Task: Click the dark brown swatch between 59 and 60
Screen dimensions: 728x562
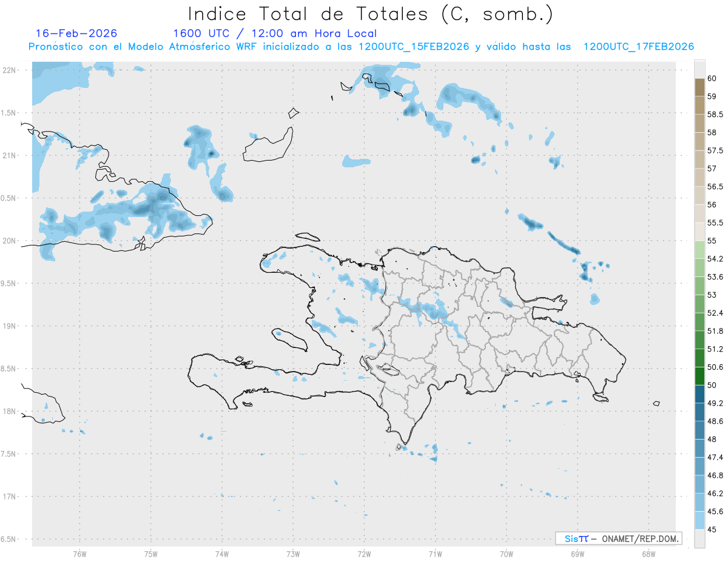Action: pos(699,87)
